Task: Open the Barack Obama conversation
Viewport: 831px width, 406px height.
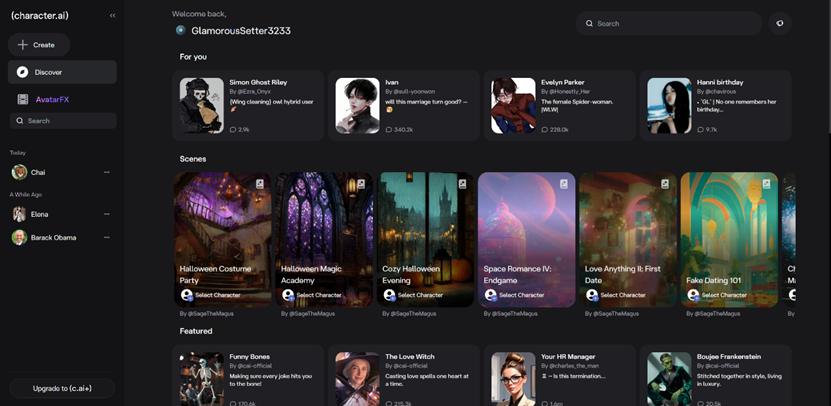Action: [53, 237]
